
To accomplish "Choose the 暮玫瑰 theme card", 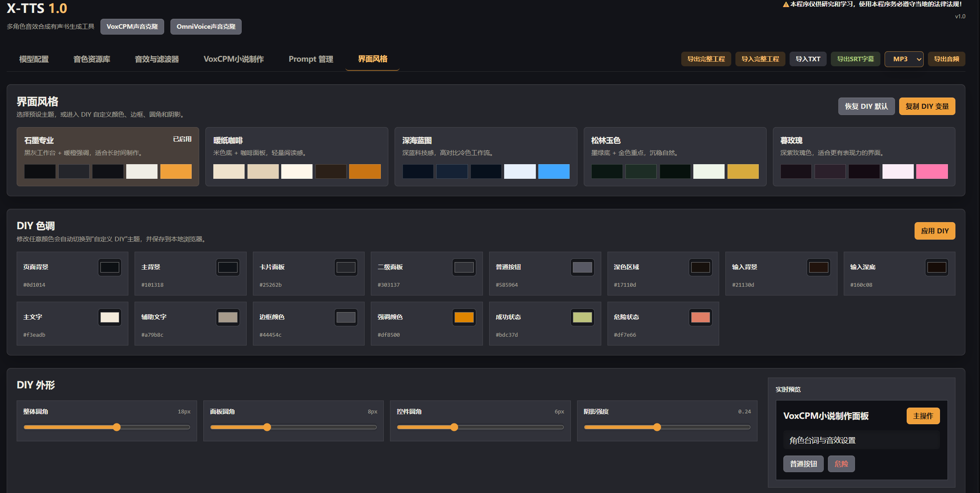I will [863, 156].
